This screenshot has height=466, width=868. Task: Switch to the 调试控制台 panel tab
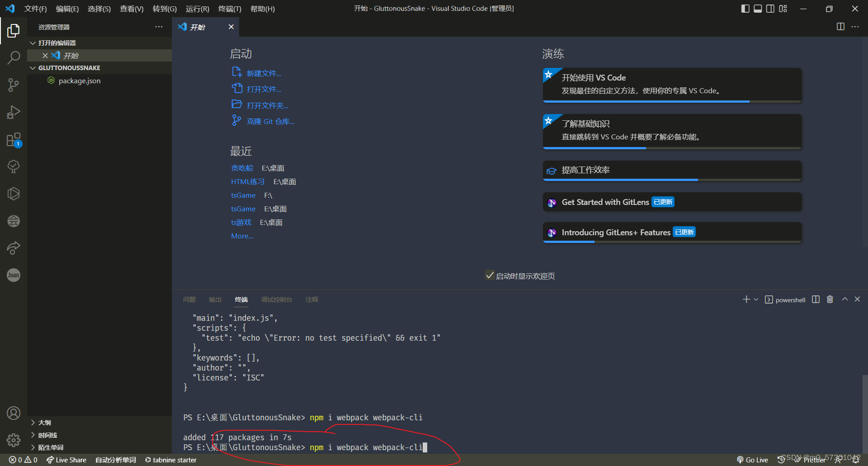tap(277, 300)
